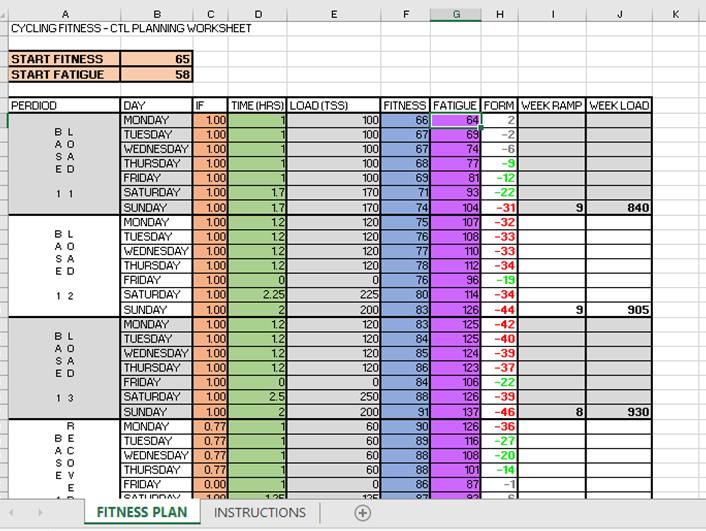This screenshot has height=531, width=706.
Task: Click the FITNESS header cell
Action: [x=405, y=105]
